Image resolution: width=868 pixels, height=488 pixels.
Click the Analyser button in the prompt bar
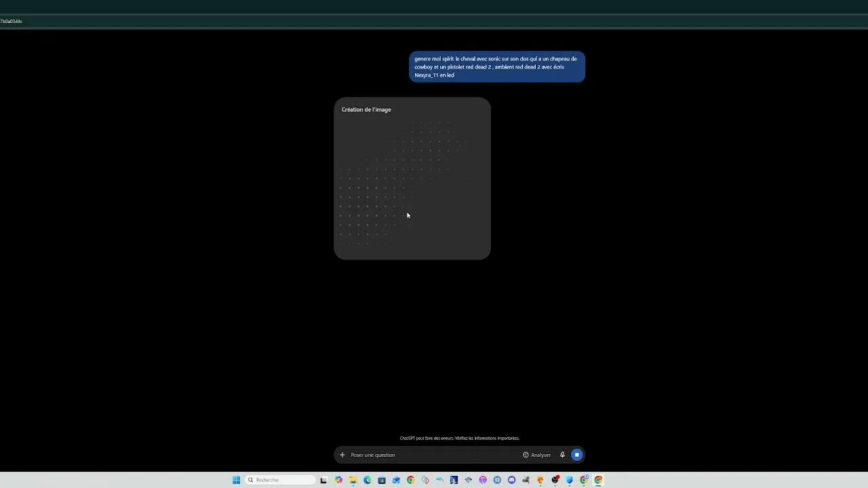point(536,455)
